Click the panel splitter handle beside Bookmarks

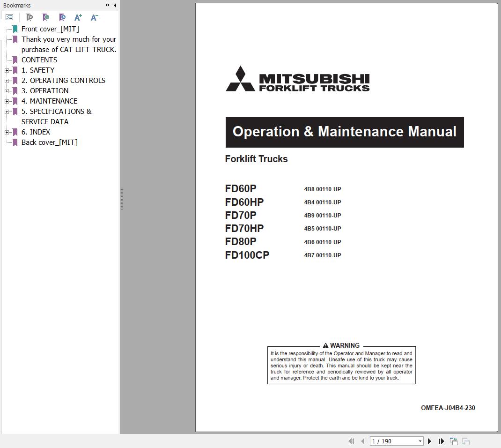pyautogui.click(x=122, y=199)
